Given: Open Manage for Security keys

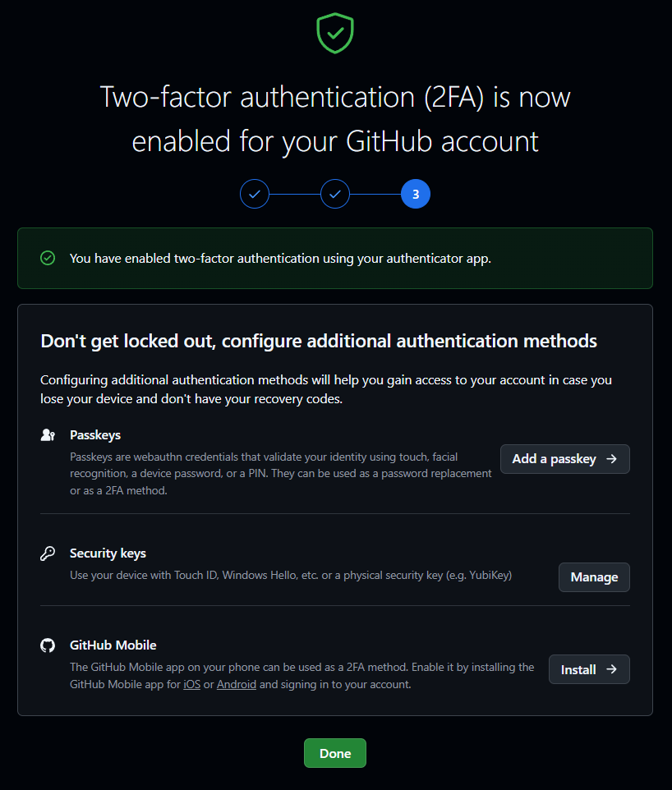Looking at the screenshot, I should pyautogui.click(x=594, y=577).
